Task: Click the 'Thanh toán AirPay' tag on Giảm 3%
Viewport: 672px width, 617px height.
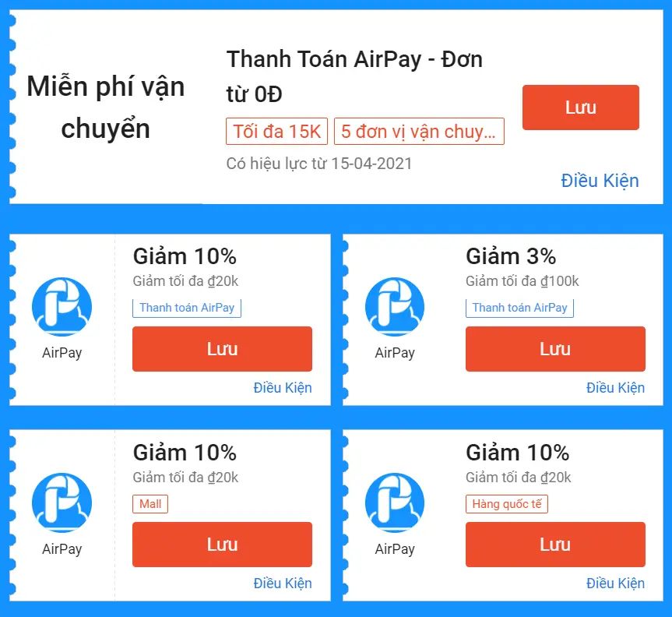Action: click(x=520, y=308)
